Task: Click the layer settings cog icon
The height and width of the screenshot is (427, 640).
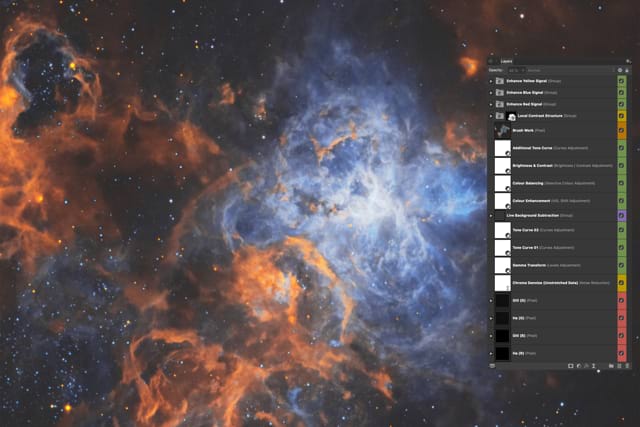Action: pos(619,70)
